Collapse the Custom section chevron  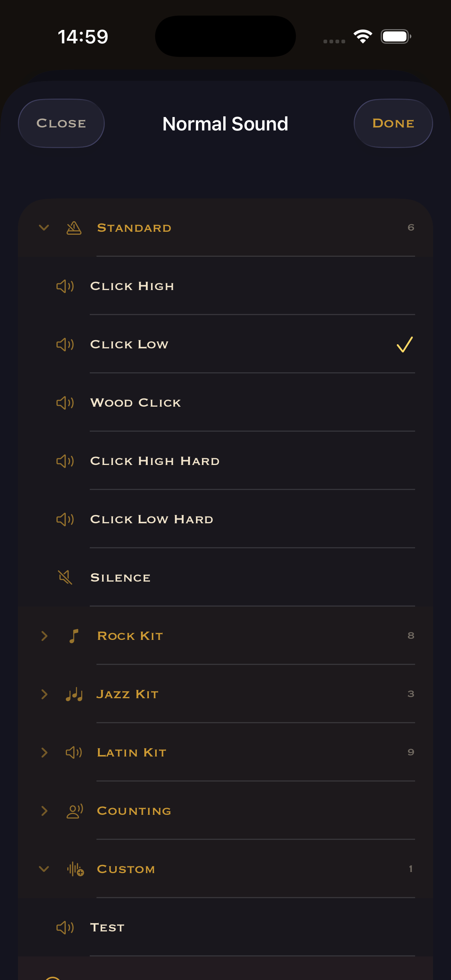(44, 869)
